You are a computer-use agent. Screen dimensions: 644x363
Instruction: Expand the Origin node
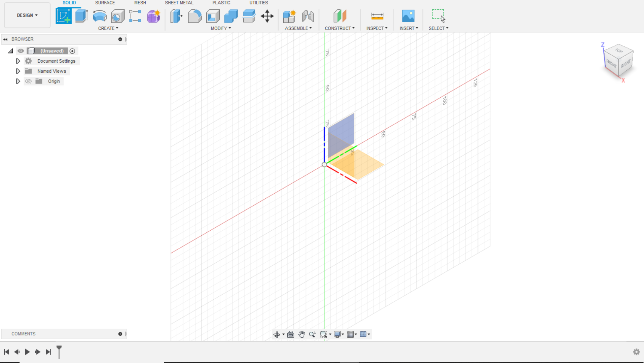tap(18, 81)
